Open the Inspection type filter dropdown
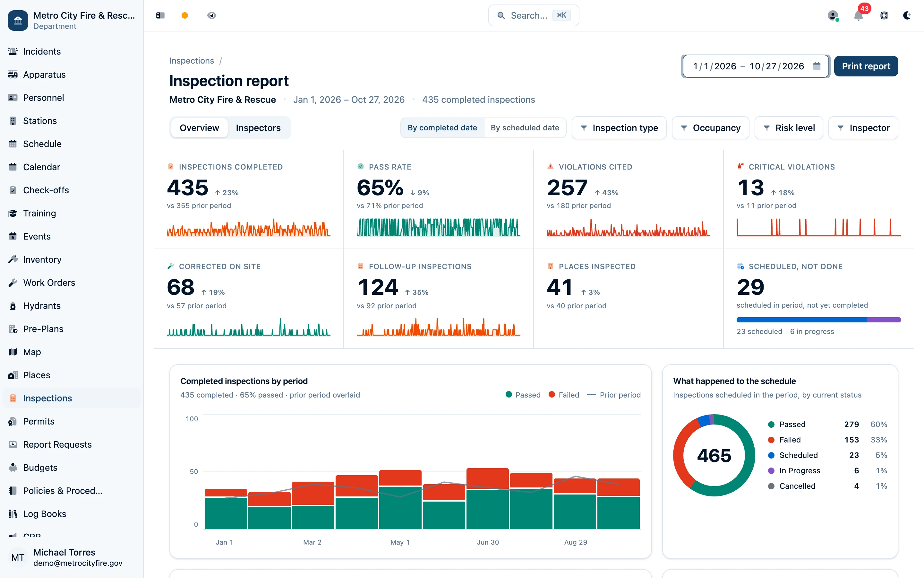The width and height of the screenshot is (924, 578). 619,128
